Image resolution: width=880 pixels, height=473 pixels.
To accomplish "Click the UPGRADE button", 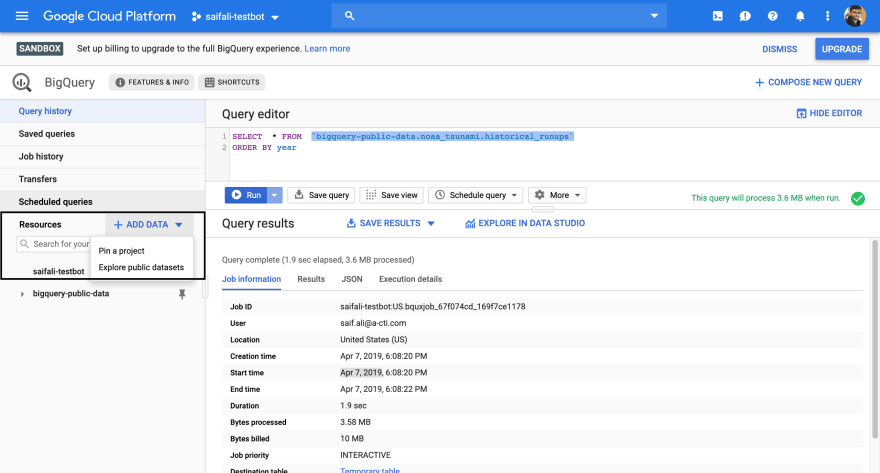I will pos(842,49).
